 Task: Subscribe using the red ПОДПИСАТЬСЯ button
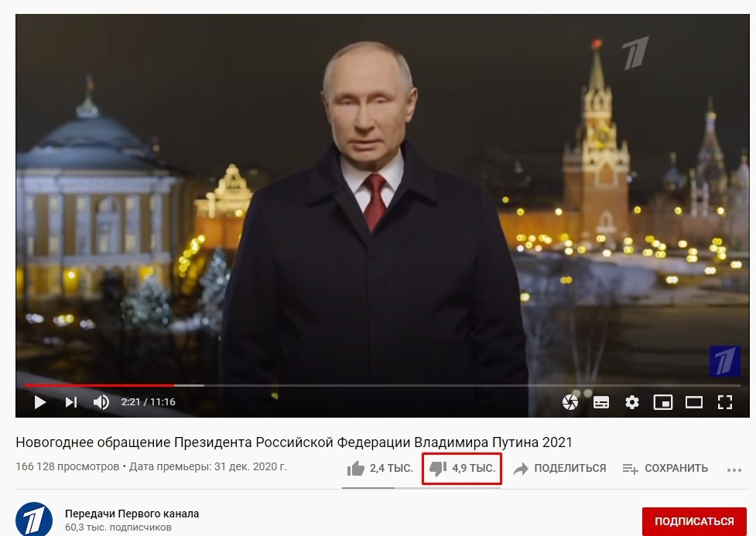(x=694, y=521)
